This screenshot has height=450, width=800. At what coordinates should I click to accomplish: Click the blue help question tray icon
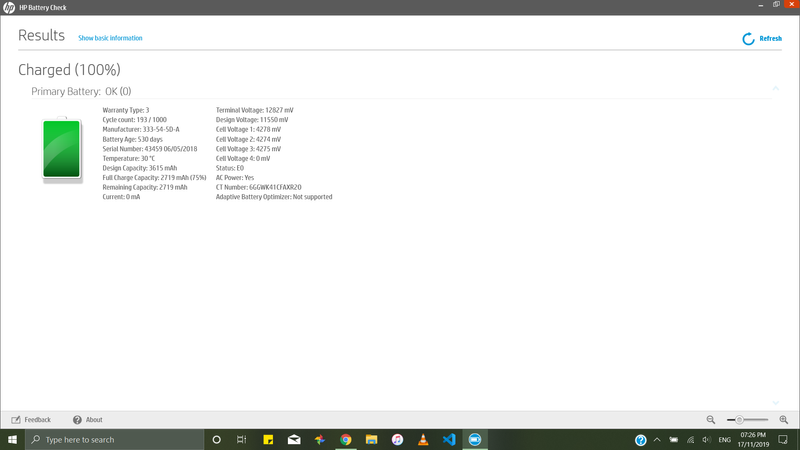tap(641, 440)
